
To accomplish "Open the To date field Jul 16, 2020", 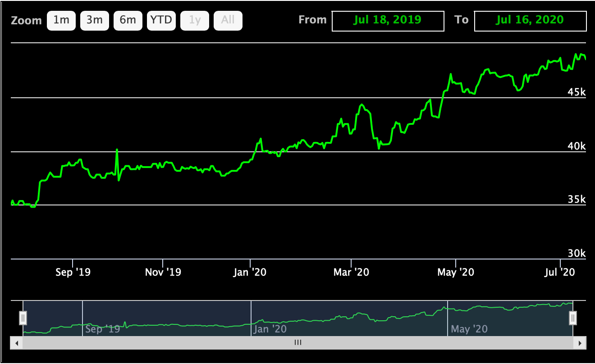I will pyautogui.click(x=530, y=20).
